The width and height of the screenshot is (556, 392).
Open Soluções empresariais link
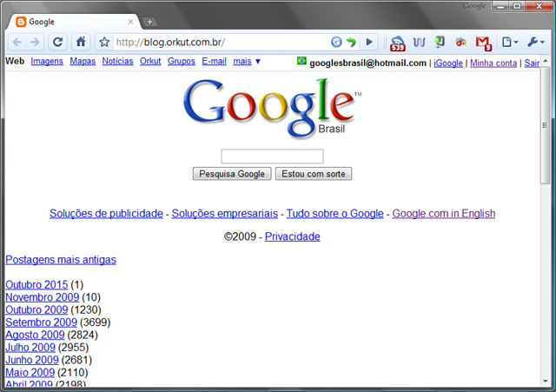click(225, 214)
